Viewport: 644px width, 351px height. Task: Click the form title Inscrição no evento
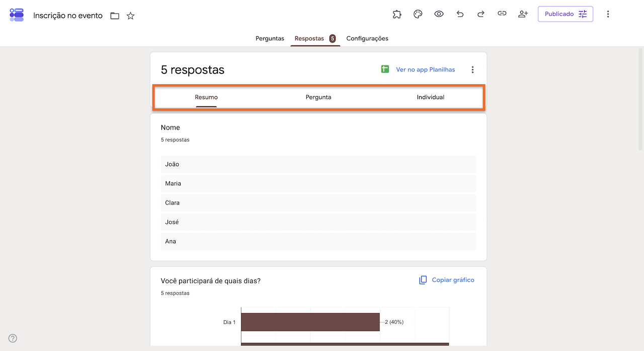(68, 16)
